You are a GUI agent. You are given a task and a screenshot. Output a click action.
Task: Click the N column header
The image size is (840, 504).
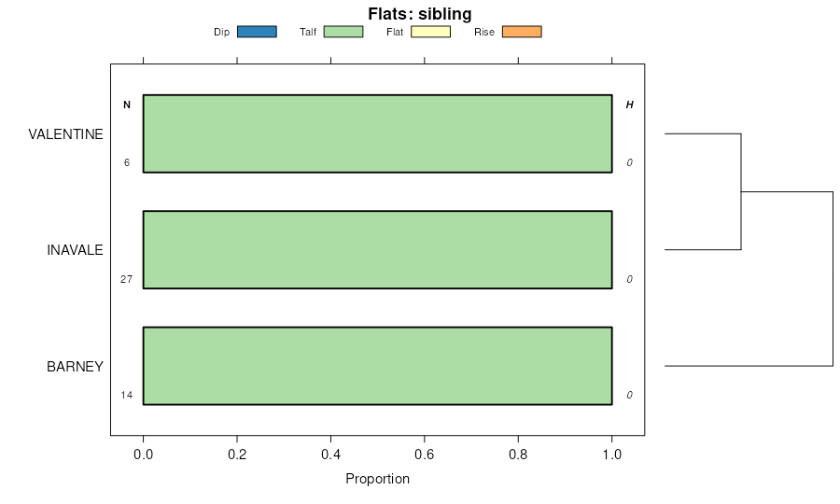coord(127,105)
